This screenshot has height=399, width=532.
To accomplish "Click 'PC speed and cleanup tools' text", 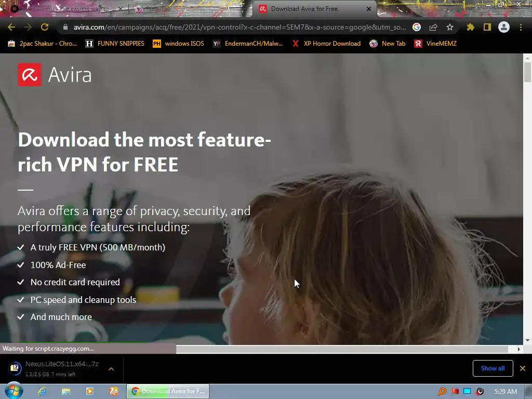I will click(83, 300).
